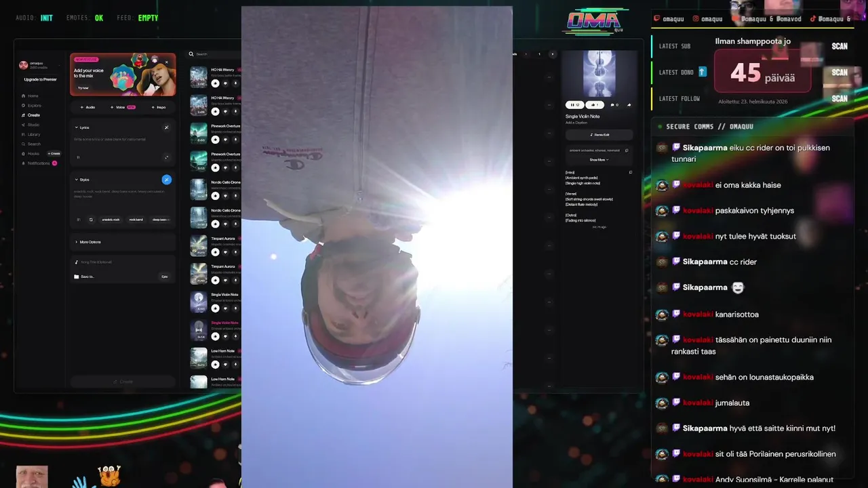Screen dimensions: 868x488
Task: Open the pink-titled Single Violin Note thumbnail
Action: [199, 330]
